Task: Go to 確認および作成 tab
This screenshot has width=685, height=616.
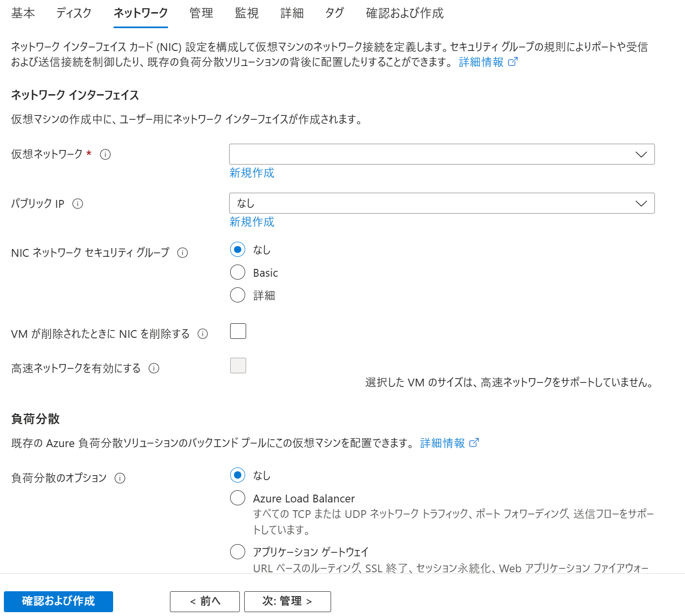Action: (404, 13)
